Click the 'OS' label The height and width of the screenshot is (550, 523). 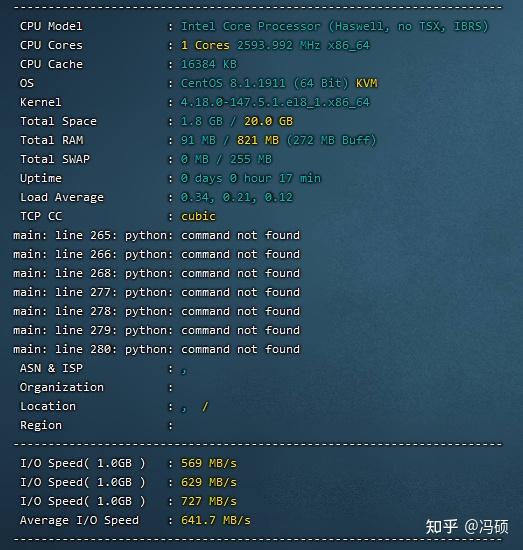point(27,83)
